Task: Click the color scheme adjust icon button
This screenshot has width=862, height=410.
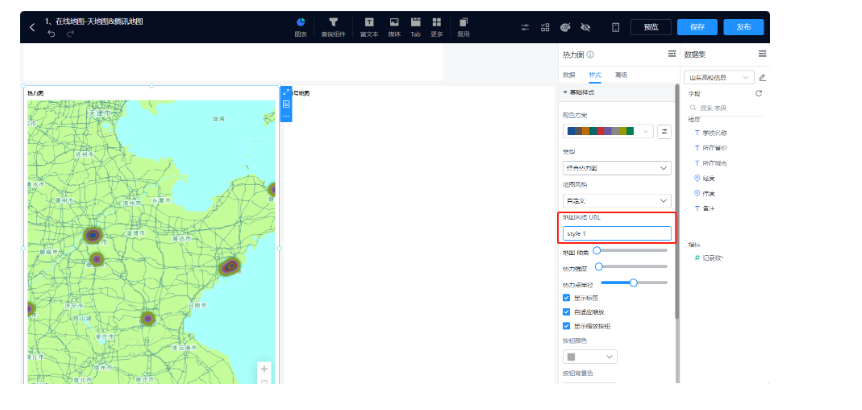Action: (665, 131)
